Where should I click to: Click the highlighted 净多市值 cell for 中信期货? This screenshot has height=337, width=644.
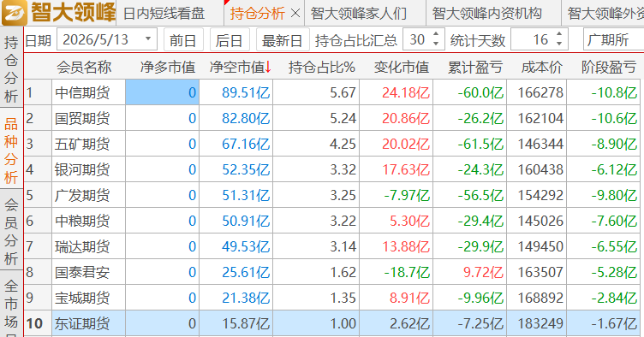click(x=162, y=92)
